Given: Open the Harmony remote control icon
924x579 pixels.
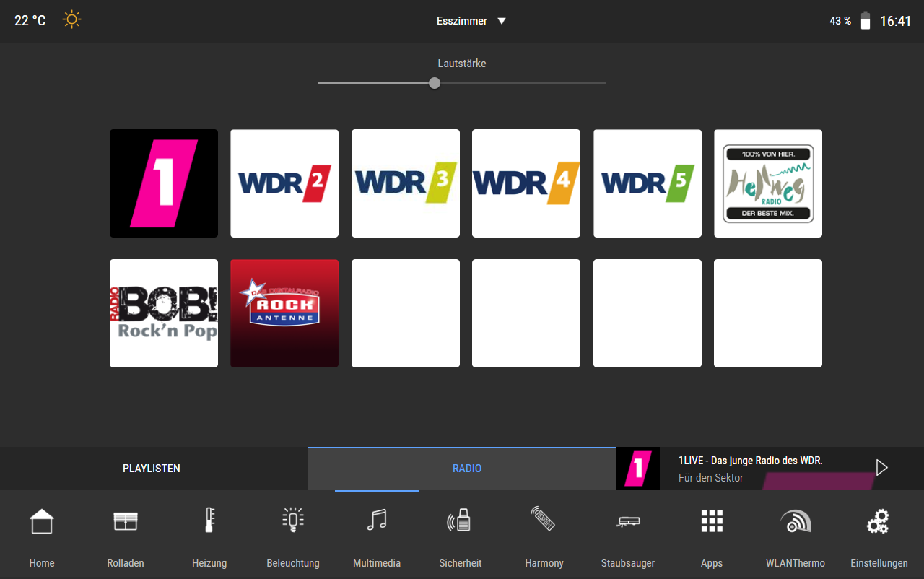Looking at the screenshot, I should (544, 519).
